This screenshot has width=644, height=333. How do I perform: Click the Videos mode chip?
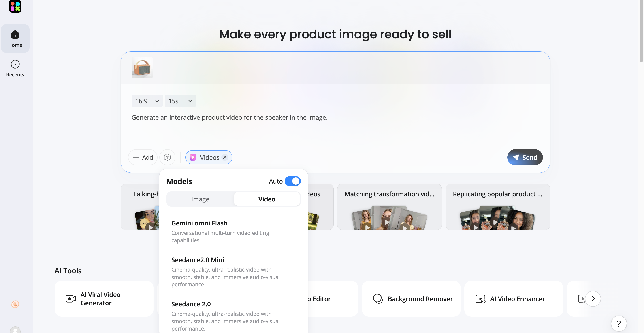tap(209, 157)
